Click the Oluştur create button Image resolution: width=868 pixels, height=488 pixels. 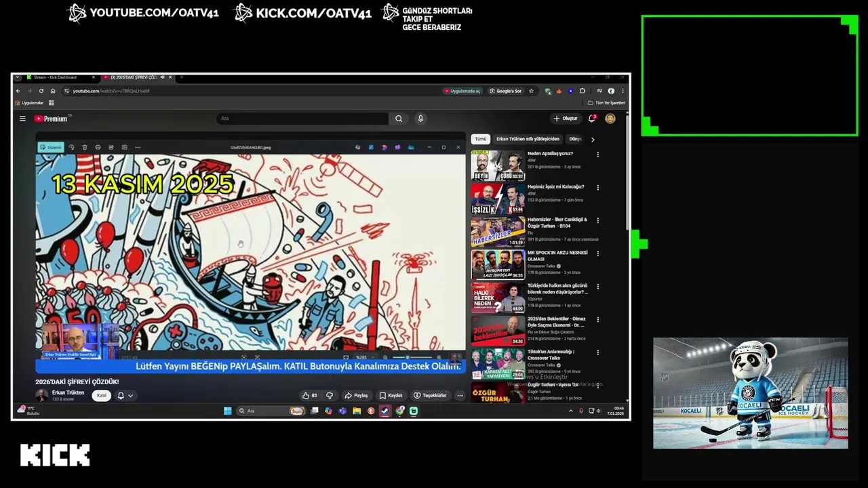[x=566, y=119]
